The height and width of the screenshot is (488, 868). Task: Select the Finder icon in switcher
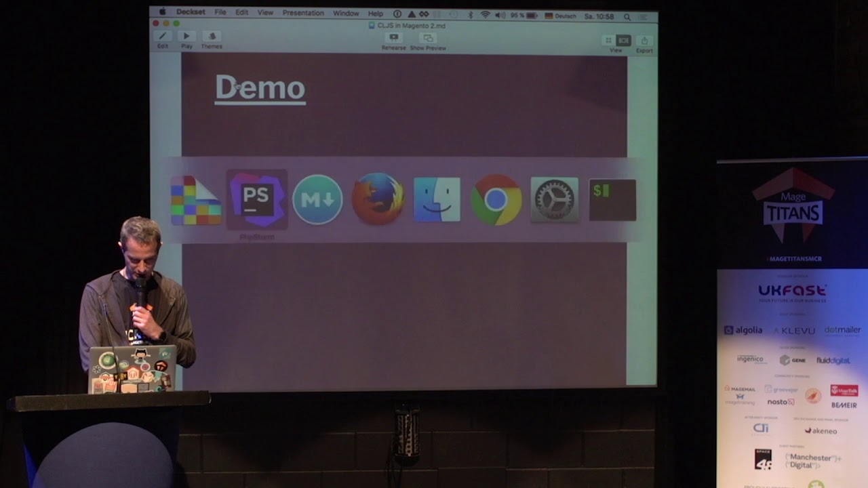437,199
